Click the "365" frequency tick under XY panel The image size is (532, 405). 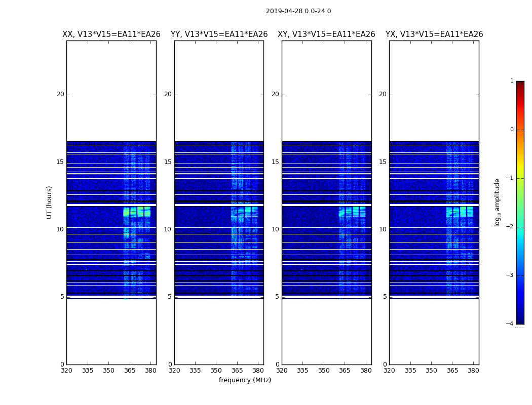tap(345, 371)
